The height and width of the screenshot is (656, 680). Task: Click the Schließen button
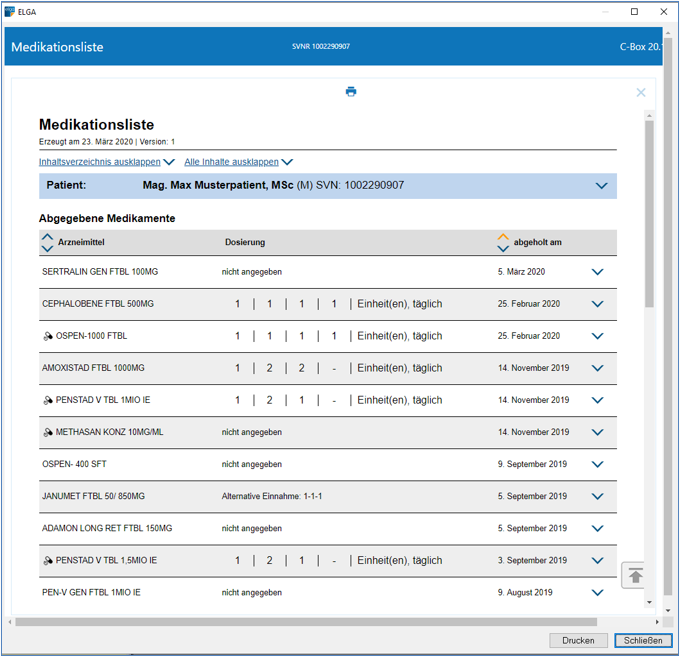point(643,640)
